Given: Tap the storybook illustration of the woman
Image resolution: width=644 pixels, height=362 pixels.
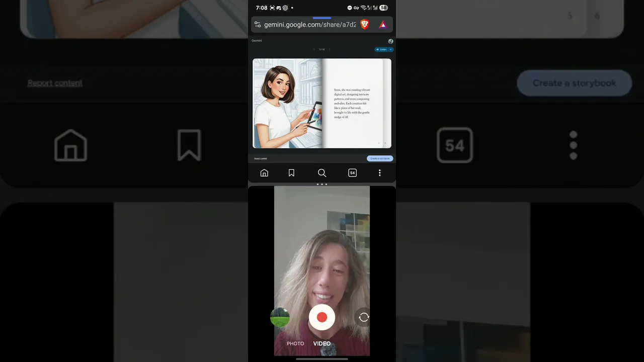Looking at the screenshot, I should click(x=287, y=104).
